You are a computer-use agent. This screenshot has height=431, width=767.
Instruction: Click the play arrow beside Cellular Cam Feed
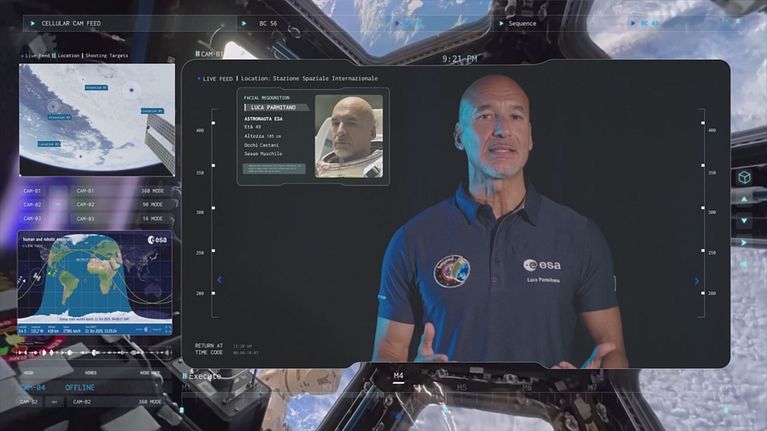(33, 22)
